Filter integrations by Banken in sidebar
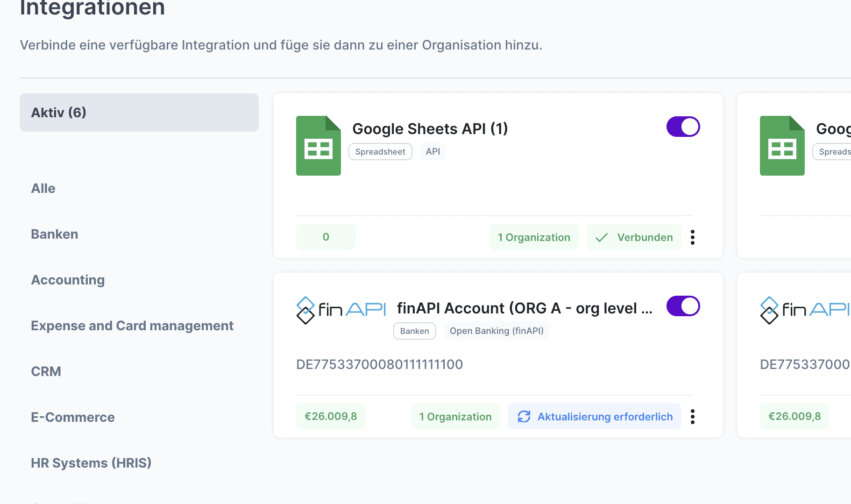The image size is (851, 504). tap(54, 234)
